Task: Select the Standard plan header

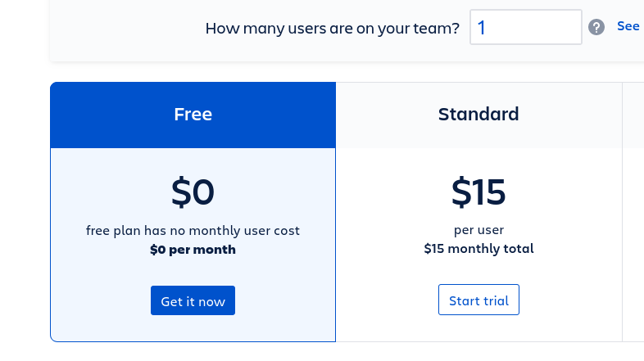Action: coord(478,115)
